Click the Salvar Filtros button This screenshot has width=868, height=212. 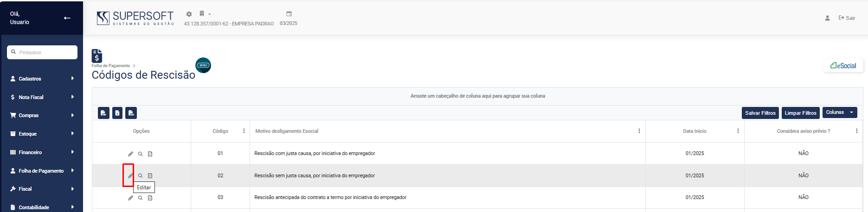[760, 113]
